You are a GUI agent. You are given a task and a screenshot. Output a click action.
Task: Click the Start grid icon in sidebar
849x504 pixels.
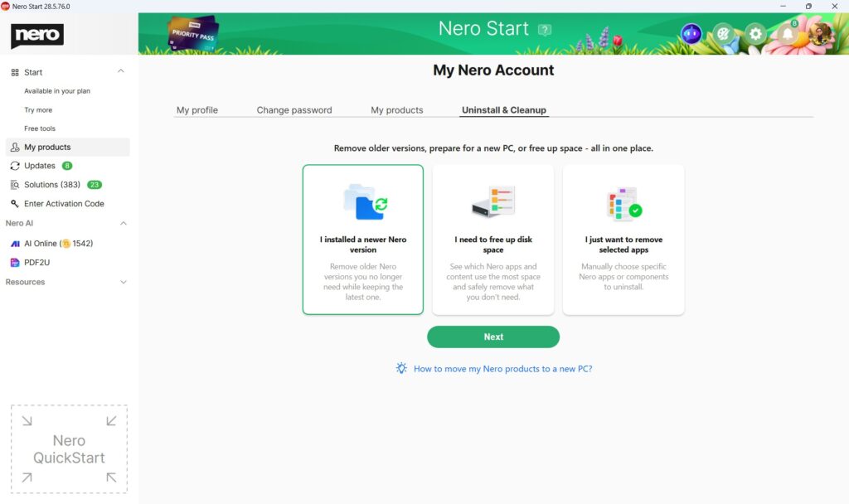tap(15, 73)
